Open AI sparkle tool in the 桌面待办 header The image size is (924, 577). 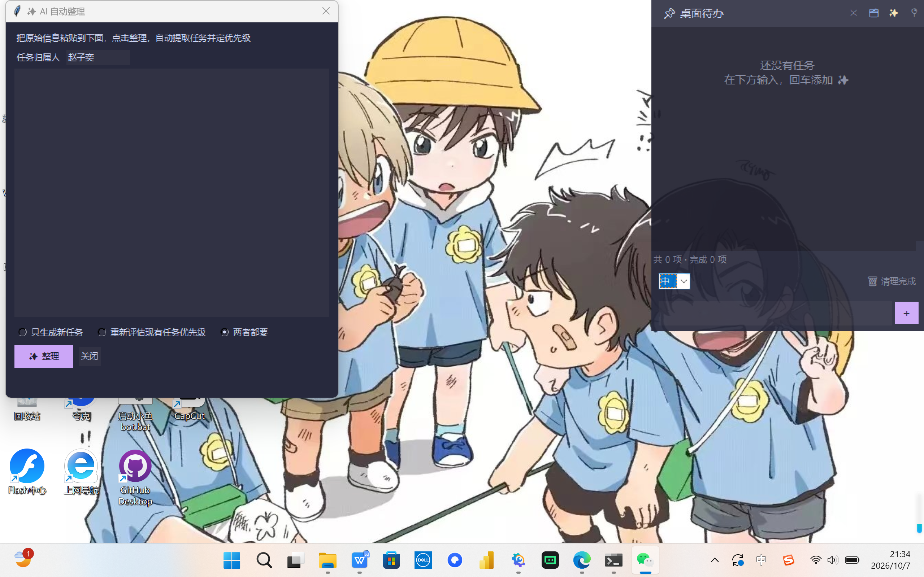coord(893,13)
